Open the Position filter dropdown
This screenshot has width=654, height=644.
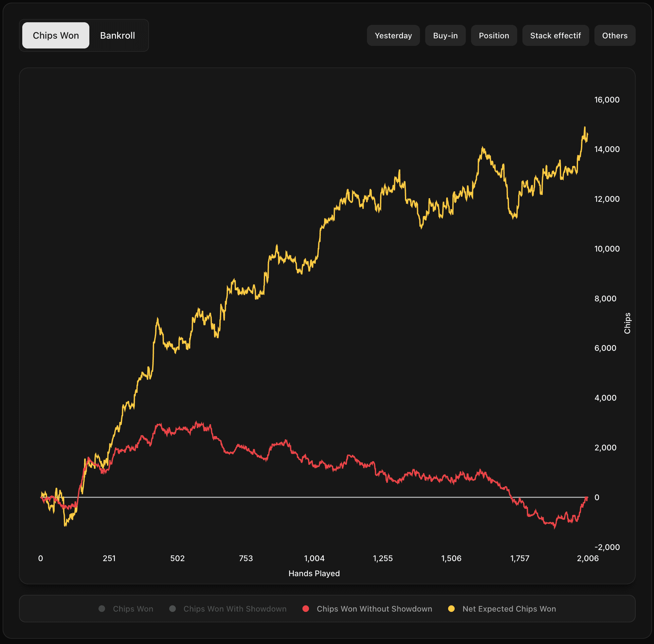coord(494,35)
